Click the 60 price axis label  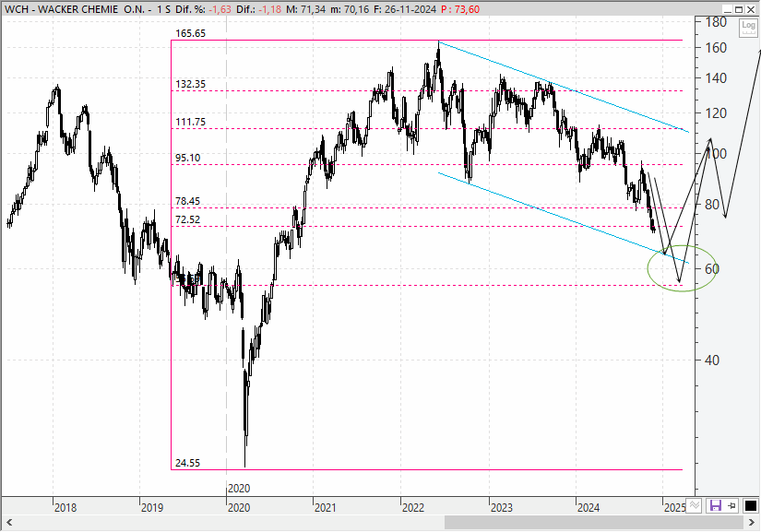coord(712,268)
